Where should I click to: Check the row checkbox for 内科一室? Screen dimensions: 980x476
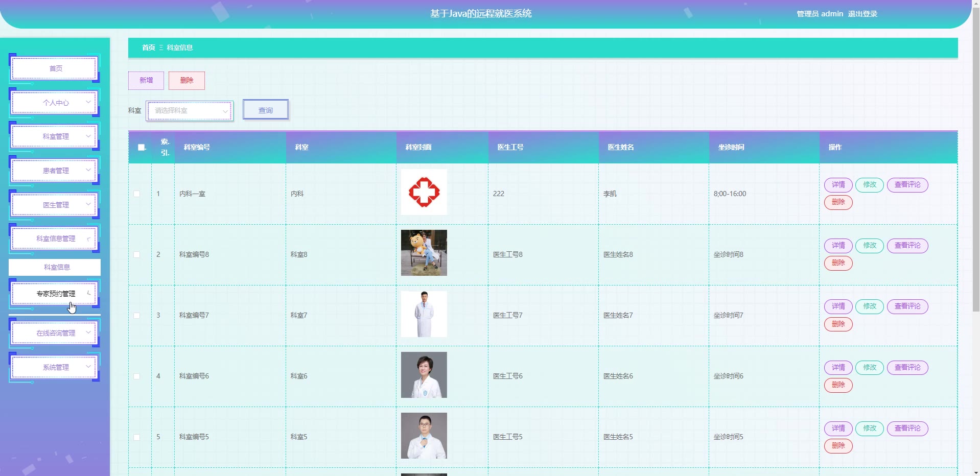coord(136,194)
